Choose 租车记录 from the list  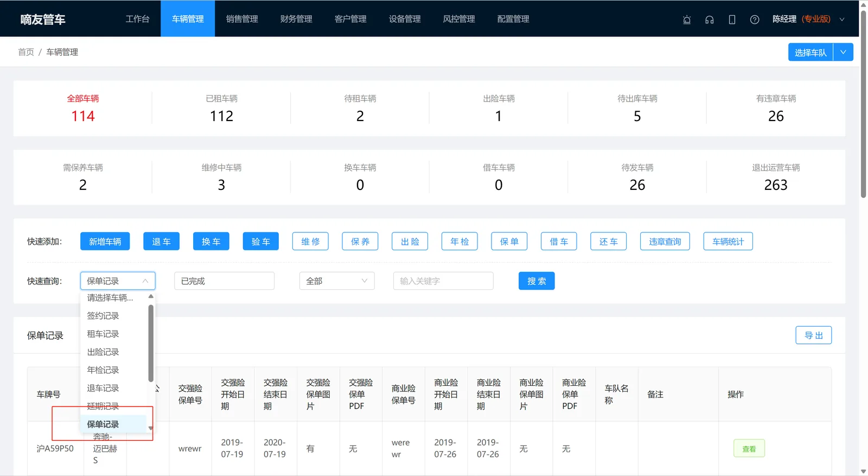[x=114, y=334]
